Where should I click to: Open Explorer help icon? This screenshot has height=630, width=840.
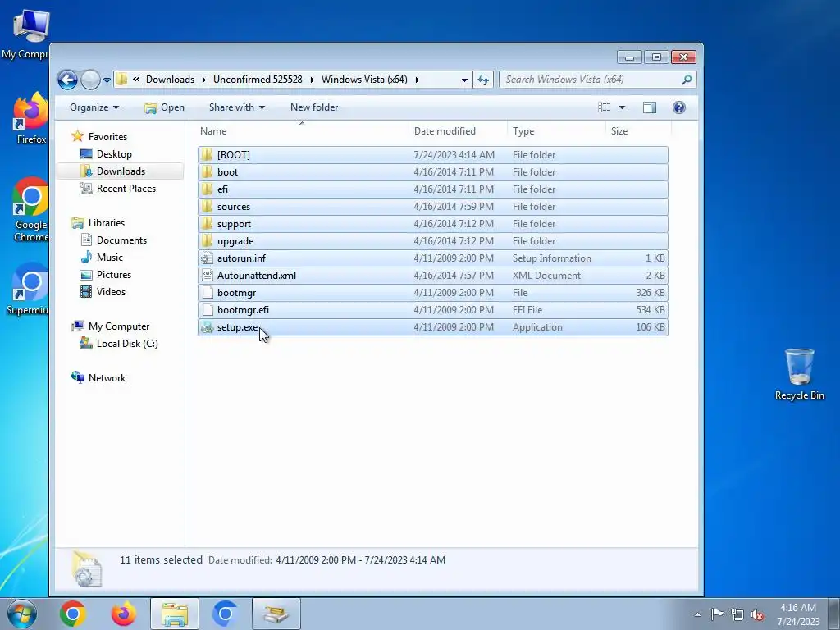pyautogui.click(x=678, y=107)
